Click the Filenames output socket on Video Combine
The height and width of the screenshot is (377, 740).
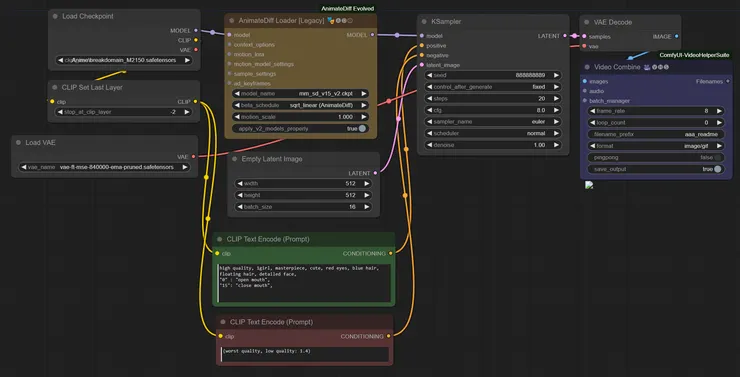point(728,81)
